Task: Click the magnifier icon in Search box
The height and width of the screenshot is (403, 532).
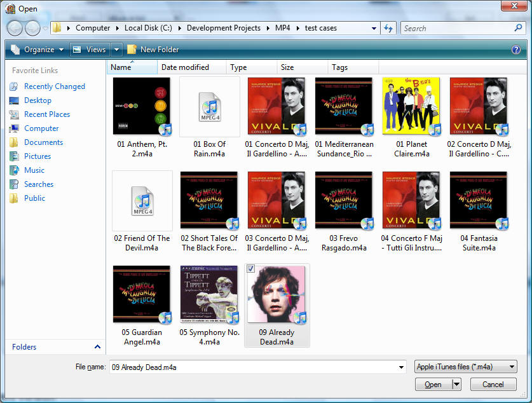Action: [518, 28]
